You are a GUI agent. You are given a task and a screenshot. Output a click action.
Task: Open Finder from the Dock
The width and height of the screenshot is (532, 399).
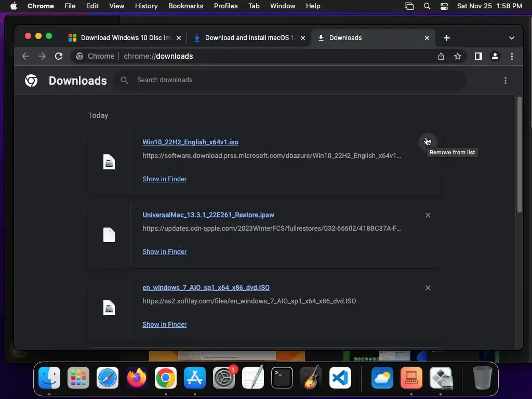click(x=49, y=378)
